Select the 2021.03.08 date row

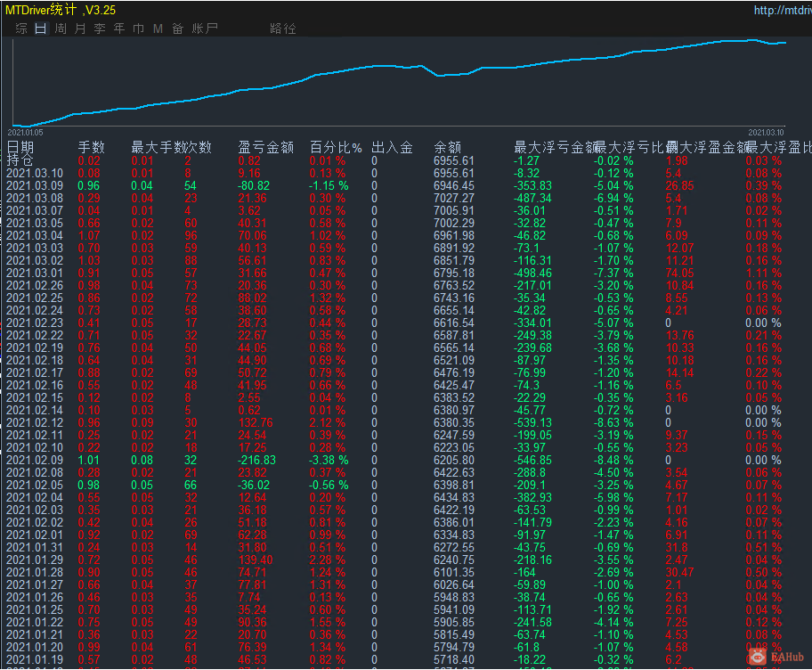pyautogui.click(x=34, y=198)
